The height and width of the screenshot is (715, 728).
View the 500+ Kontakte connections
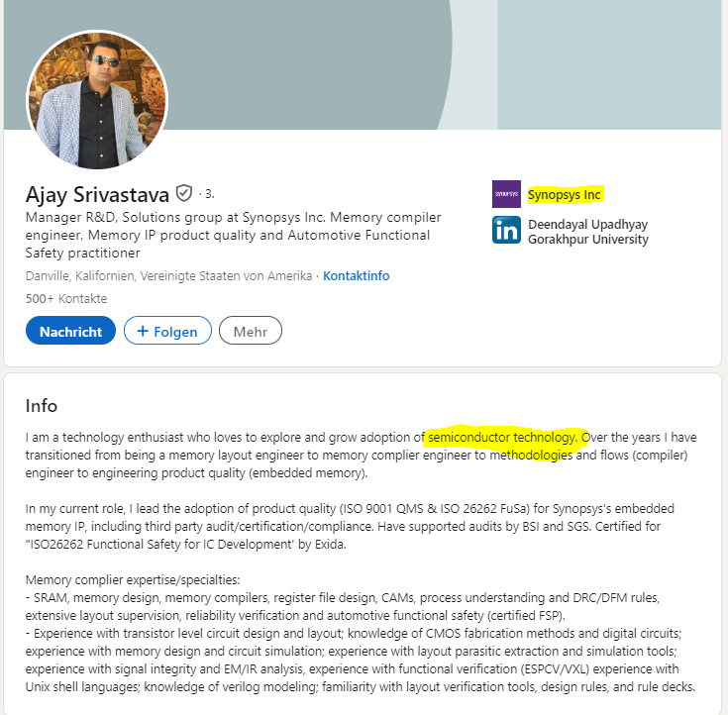coord(66,298)
